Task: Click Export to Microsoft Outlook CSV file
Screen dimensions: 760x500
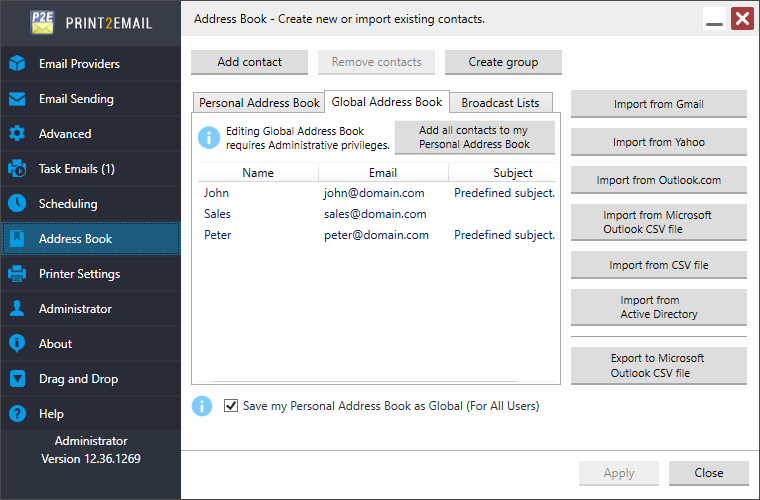Action: [x=658, y=366]
